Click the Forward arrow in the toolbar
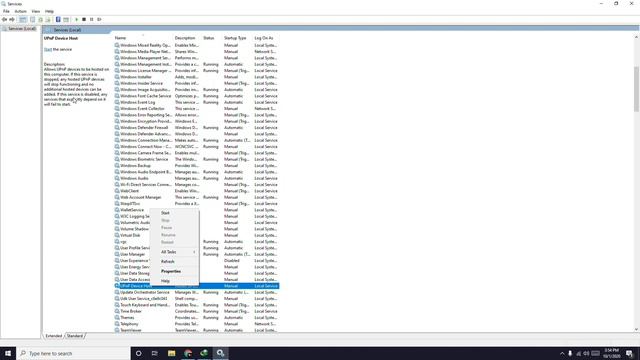The height and width of the screenshot is (360, 640). tap(12, 20)
